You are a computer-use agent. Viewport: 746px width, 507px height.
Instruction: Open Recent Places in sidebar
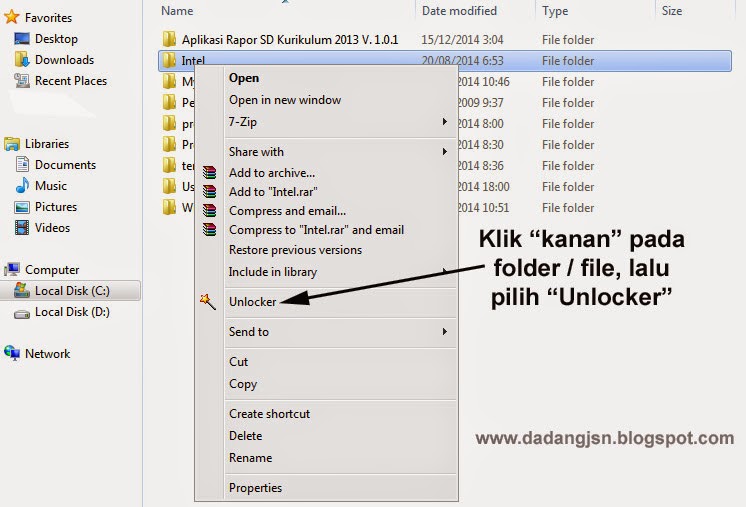pyautogui.click(x=71, y=80)
